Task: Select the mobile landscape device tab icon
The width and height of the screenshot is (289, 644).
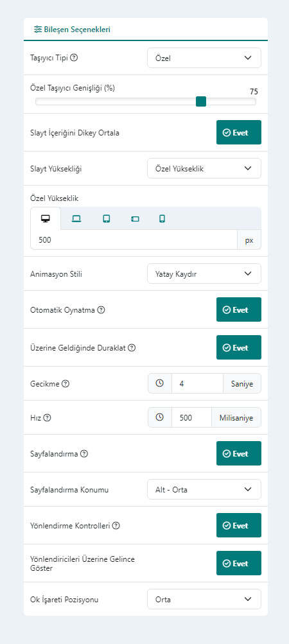Action: (x=136, y=218)
